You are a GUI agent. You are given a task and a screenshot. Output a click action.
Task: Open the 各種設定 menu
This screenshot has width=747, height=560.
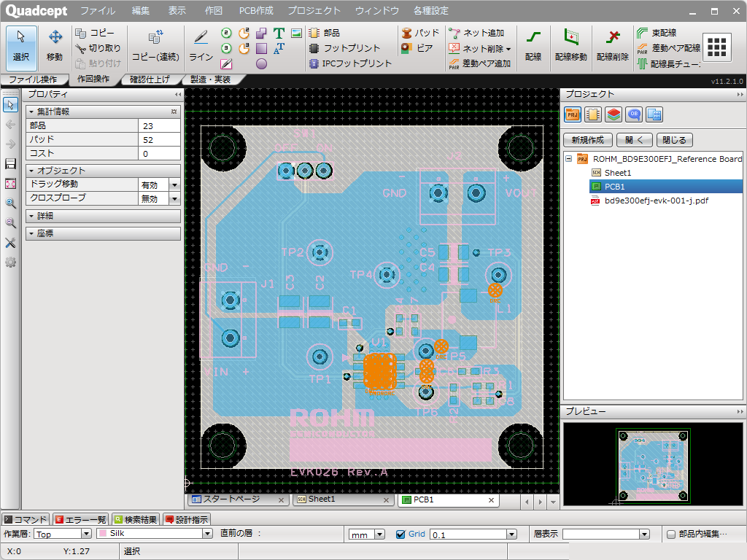tap(430, 10)
